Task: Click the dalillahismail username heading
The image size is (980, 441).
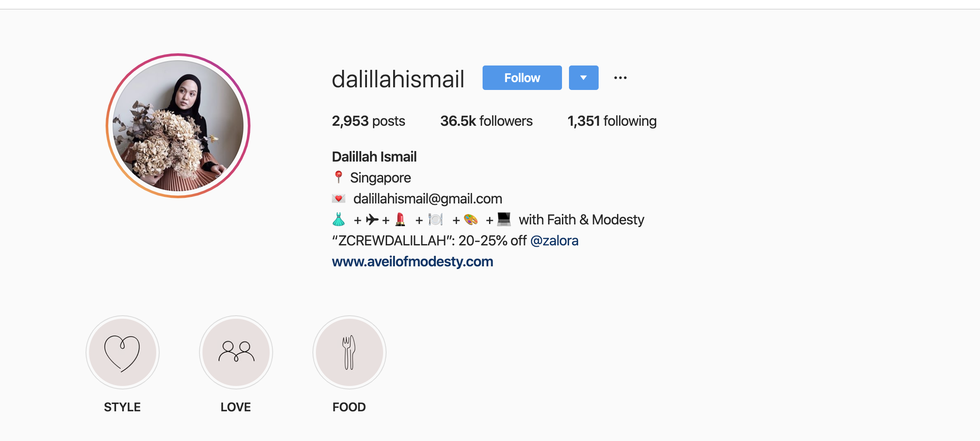Action: 398,79
